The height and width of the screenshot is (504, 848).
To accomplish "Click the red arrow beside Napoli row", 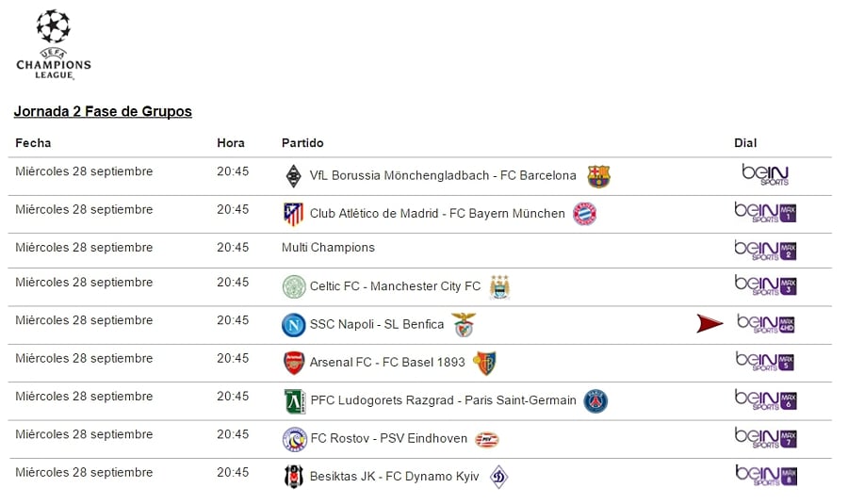I will [x=709, y=324].
